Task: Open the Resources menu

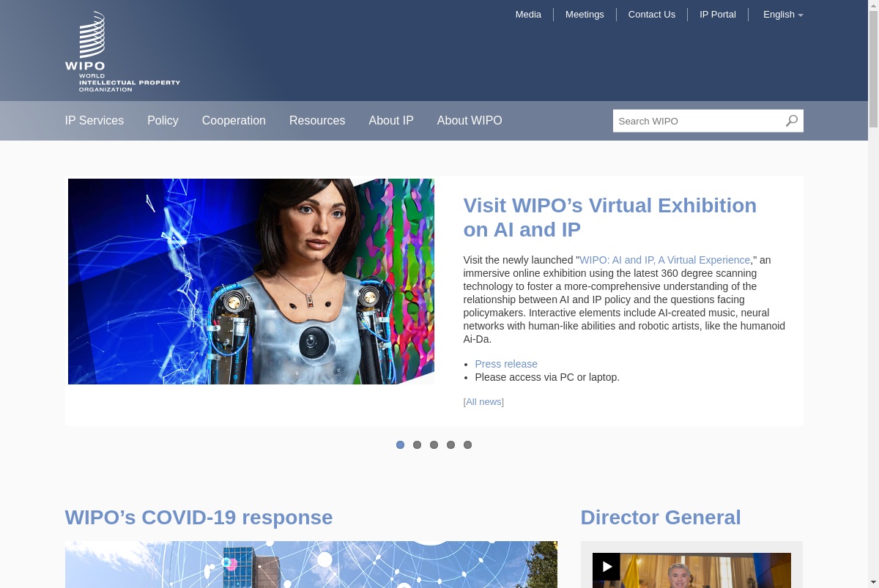Action: [x=317, y=121]
